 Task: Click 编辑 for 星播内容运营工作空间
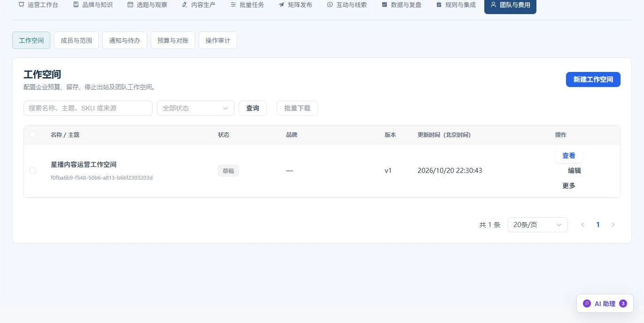click(574, 171)
